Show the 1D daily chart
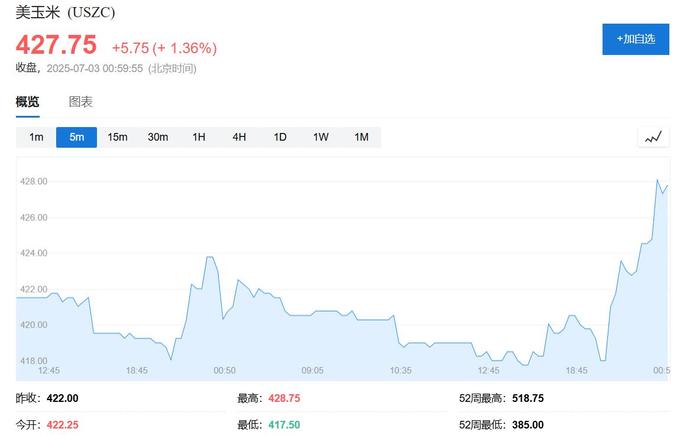The image size is (680, 435). tap(280, 137)
